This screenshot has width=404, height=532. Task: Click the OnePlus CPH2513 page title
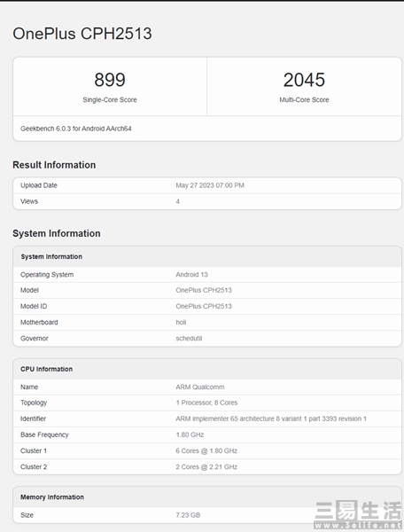(82, 34)
